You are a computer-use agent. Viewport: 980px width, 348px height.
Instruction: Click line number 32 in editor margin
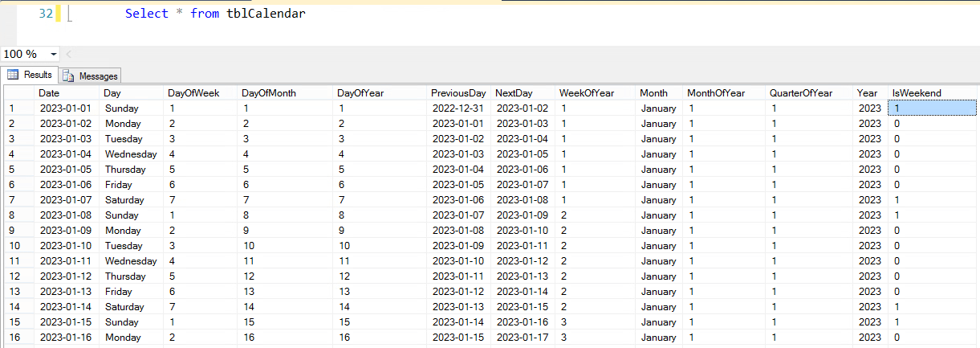pos(46,14)
